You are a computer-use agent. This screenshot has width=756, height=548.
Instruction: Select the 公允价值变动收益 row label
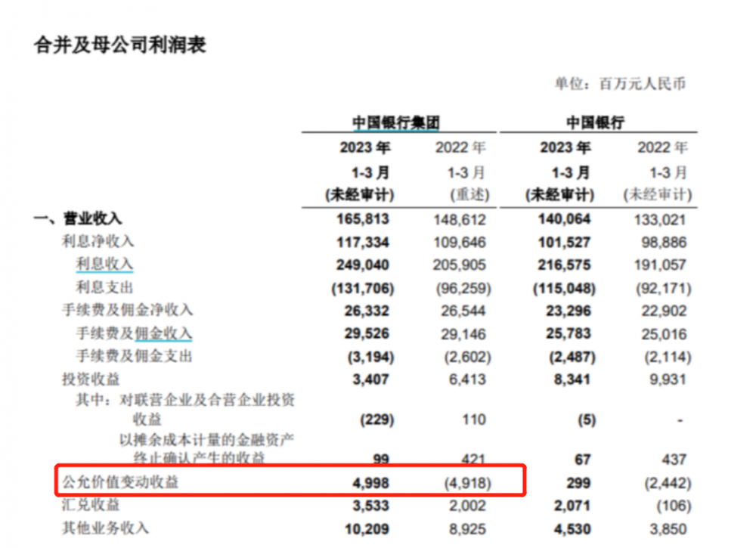[120, 481]
